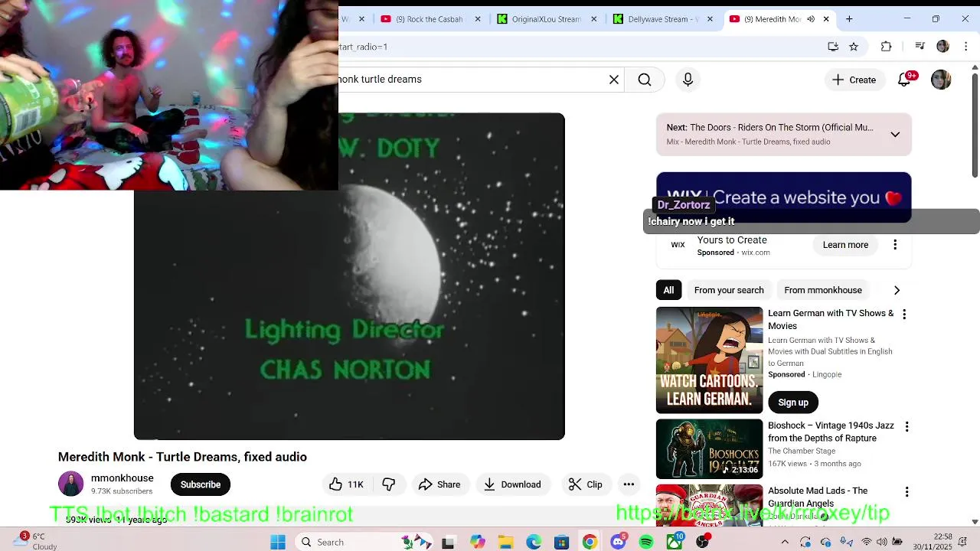Open the Bioshock Vintage 1940s Jazz title

point(831,432)
